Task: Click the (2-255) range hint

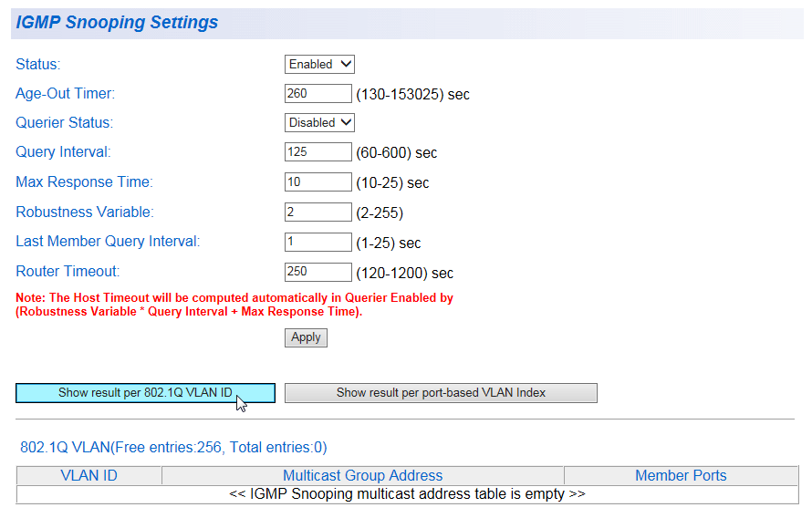Action: click(x=380, y=213)
